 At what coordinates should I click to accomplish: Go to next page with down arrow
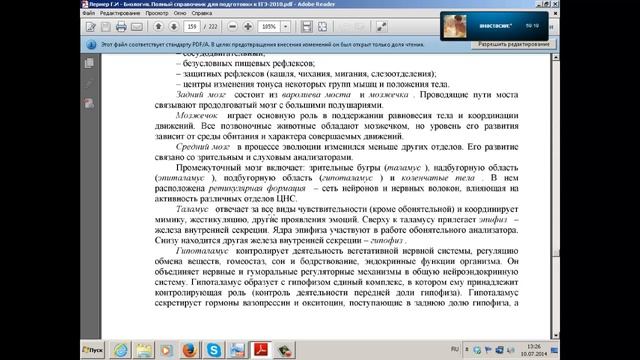[173, 27]
